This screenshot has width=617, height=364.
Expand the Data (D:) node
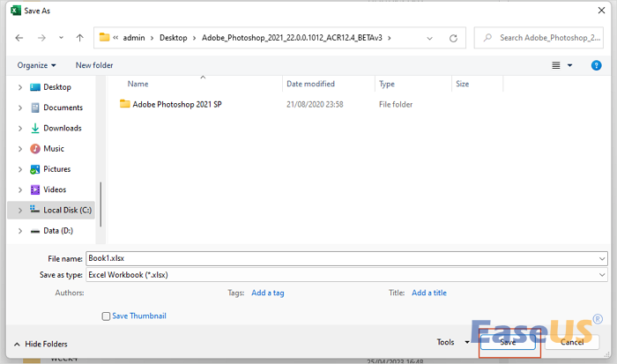pos(20,231)
